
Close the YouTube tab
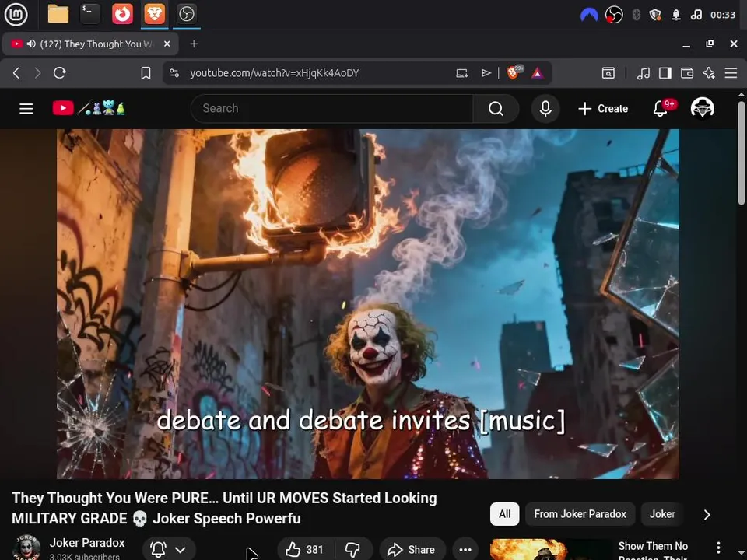pos(167,44)
